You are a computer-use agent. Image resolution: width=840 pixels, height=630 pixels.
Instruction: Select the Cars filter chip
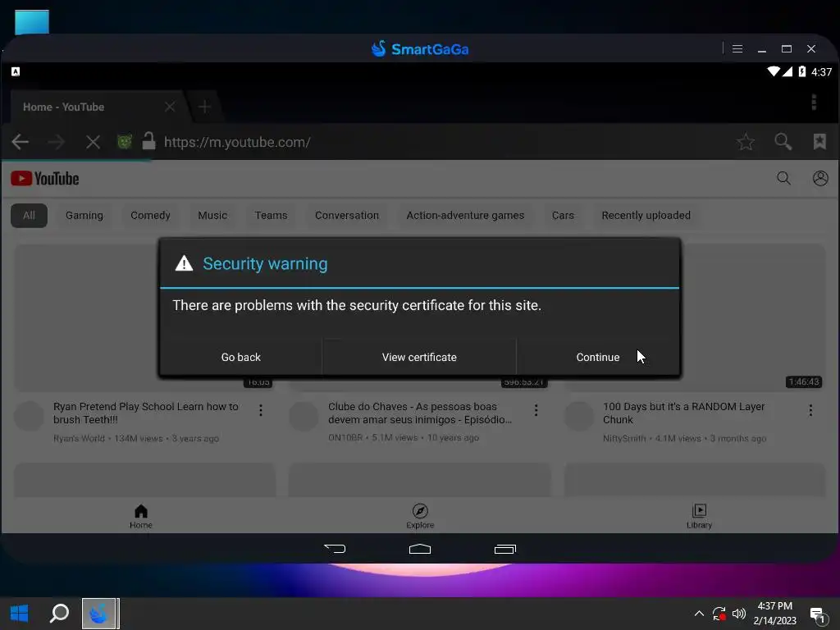(x=563, y=216)
